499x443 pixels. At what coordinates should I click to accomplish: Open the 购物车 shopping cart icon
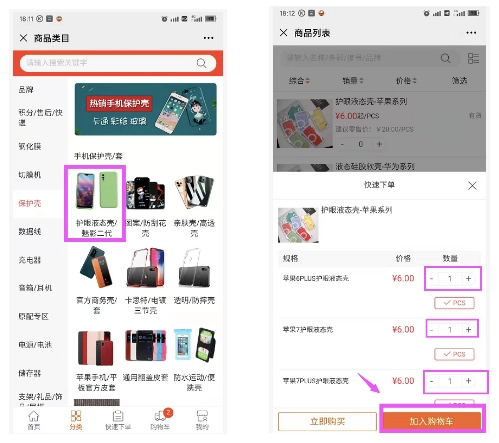(x=160, y=420)
